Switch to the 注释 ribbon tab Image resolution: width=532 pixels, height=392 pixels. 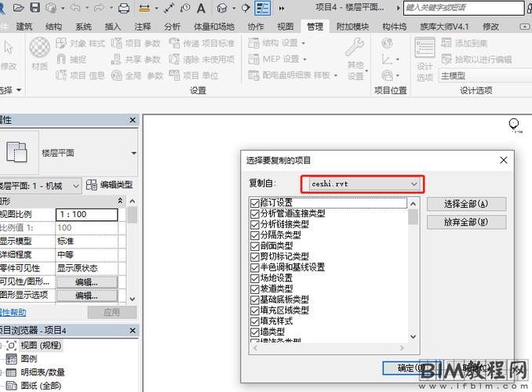[143, 27]
